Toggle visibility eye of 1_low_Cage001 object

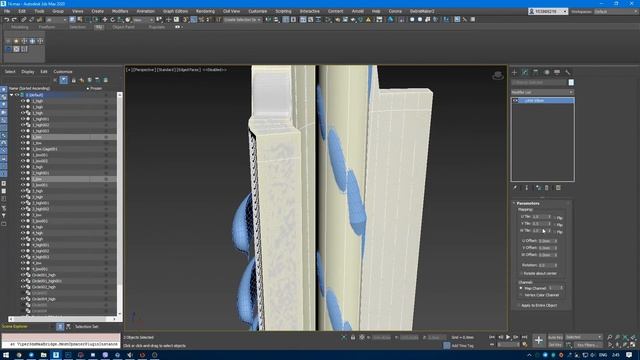[23, 149]
